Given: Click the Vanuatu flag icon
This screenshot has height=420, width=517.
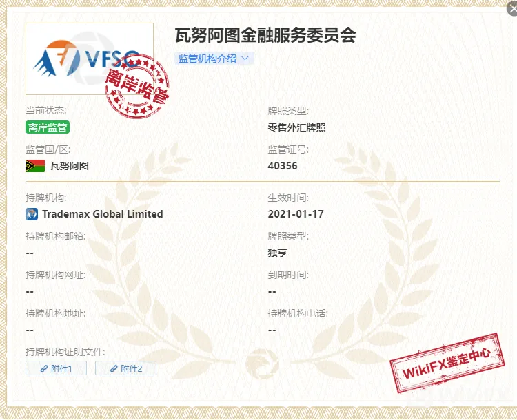Looking at the screenshot, I should (x=35, y=166).
